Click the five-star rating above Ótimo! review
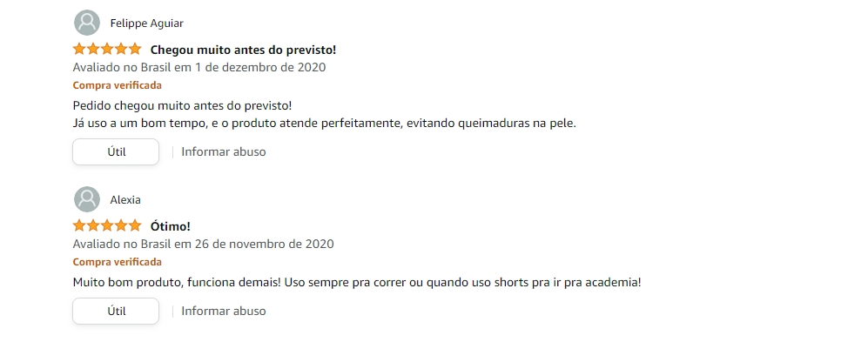The image size is (868, 342). [107, 225]
